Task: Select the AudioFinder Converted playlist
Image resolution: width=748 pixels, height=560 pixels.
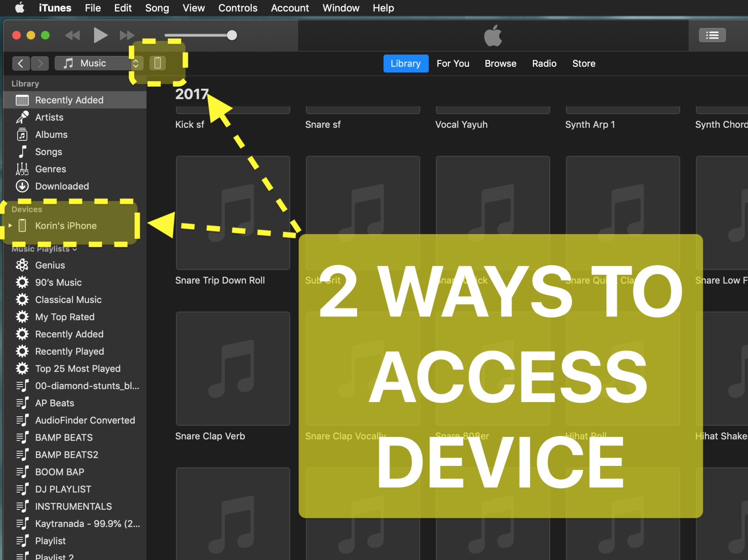Action: [x=75, y=420]
